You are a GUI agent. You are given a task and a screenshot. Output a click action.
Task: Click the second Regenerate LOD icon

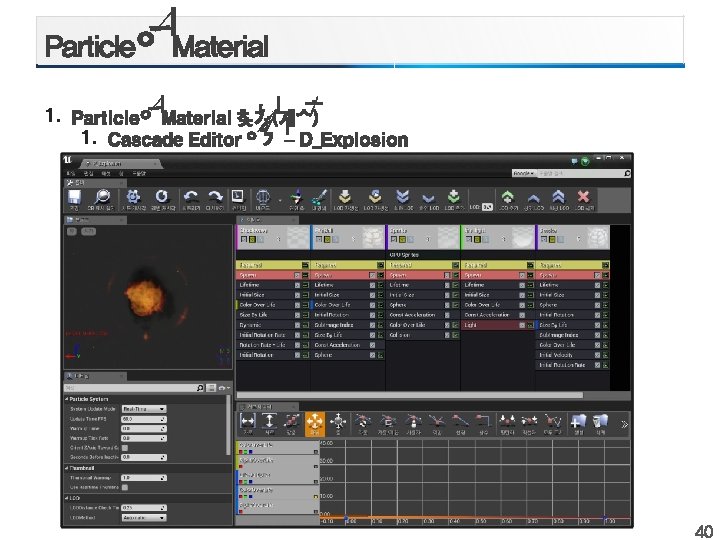point(375,197)
